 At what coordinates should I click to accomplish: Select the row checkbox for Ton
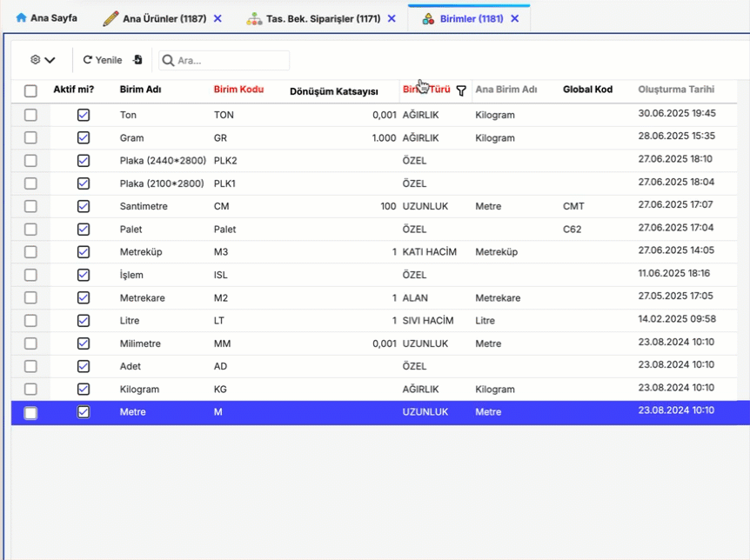click(30, 115)
